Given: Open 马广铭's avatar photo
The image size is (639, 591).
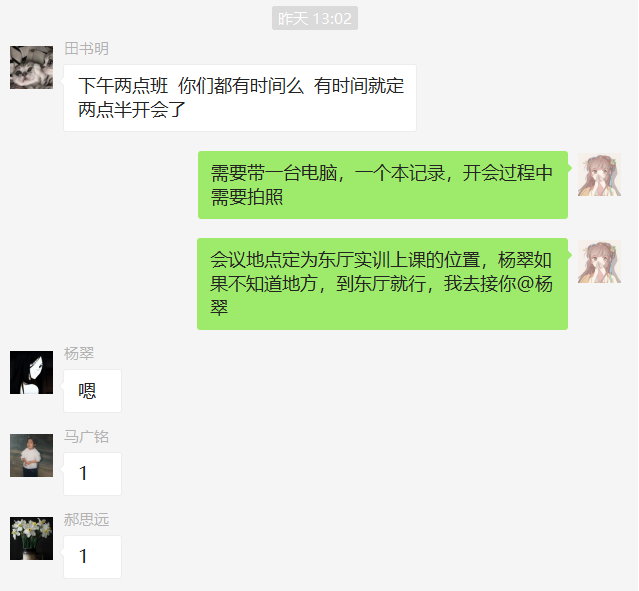Looking at the screenshot, I should coord(31,455).
